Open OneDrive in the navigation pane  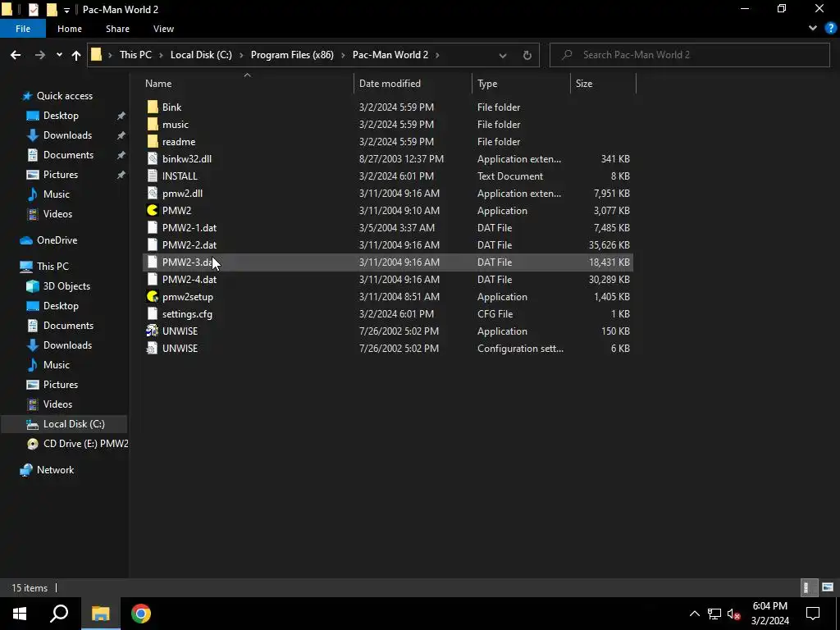(x=57, y=240)
